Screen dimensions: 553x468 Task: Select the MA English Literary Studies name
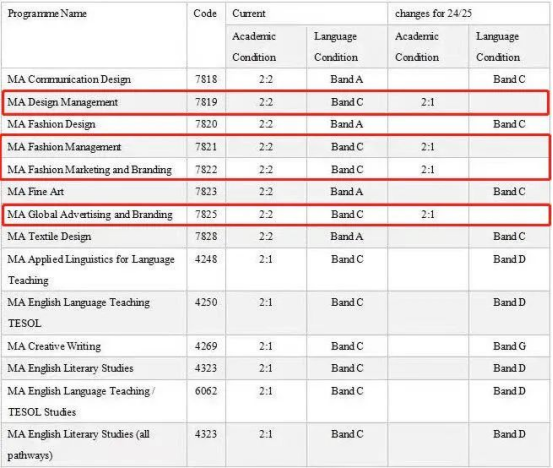pos(71,368)
